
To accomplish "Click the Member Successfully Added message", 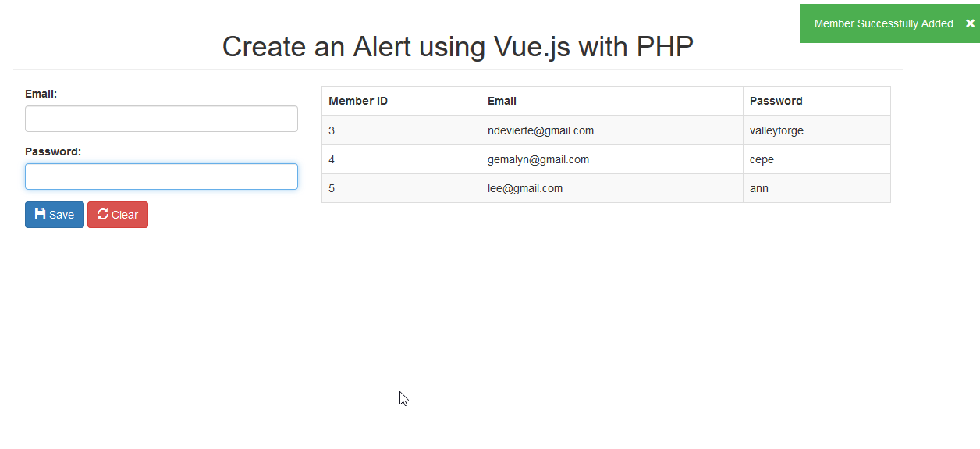I will click(x=884, y=23).
